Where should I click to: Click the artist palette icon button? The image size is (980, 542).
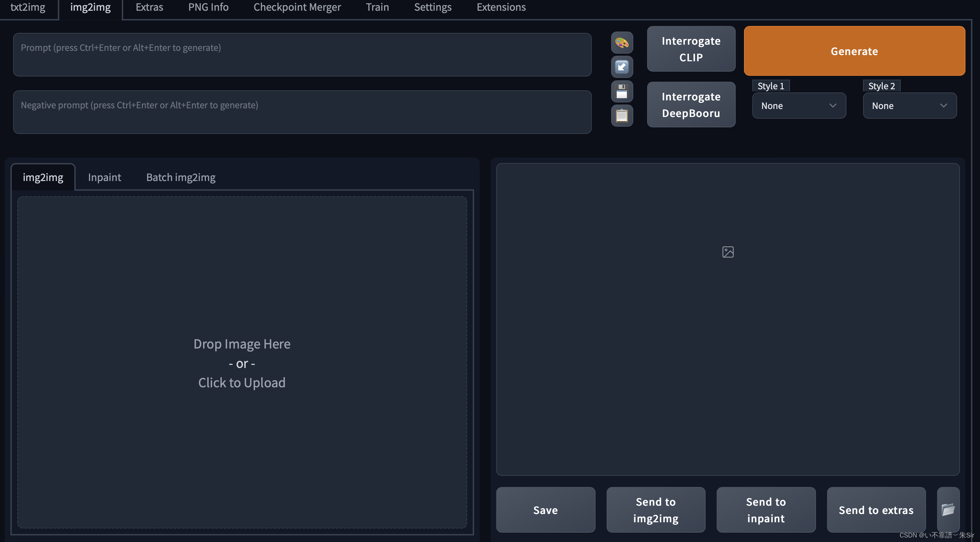(x=621, y=43)
